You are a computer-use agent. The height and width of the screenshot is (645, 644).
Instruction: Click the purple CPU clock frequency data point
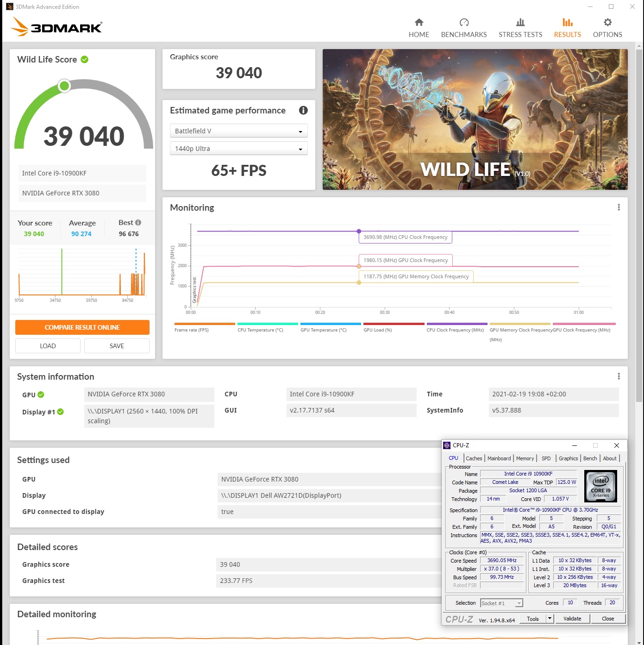[x=359, y=231]
